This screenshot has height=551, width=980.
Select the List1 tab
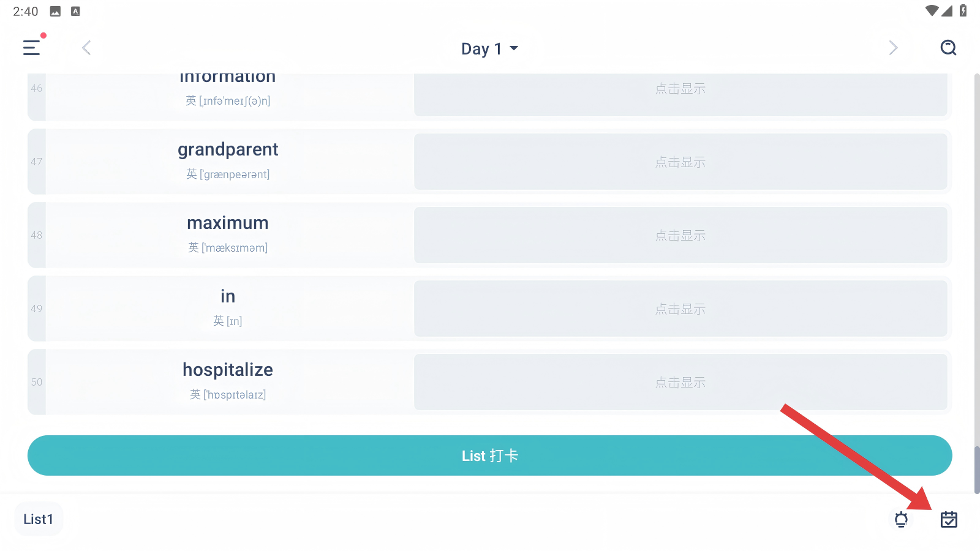click(39, 519)
